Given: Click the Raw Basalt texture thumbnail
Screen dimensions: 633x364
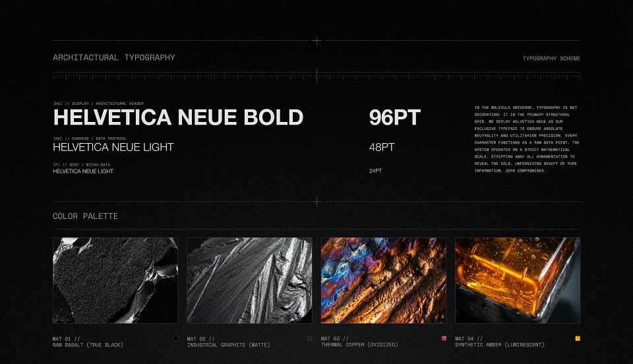Looking at the screenshot, I should (x=115, y=280).
